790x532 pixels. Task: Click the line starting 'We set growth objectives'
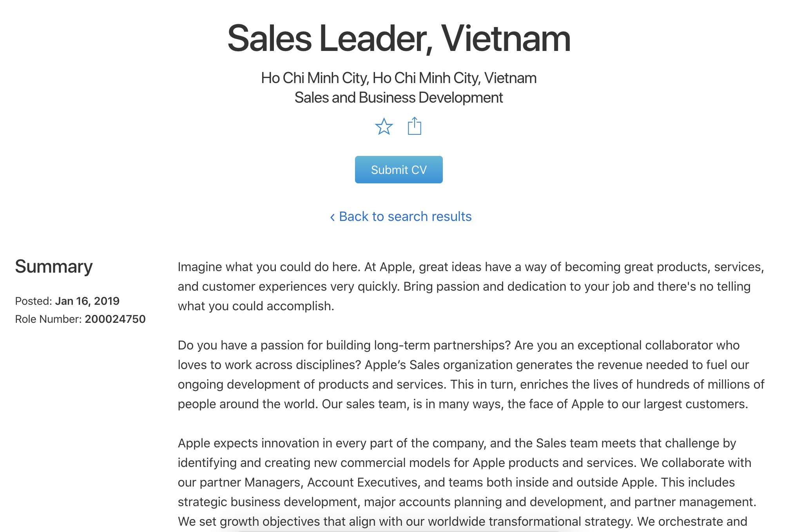(462, 521)
